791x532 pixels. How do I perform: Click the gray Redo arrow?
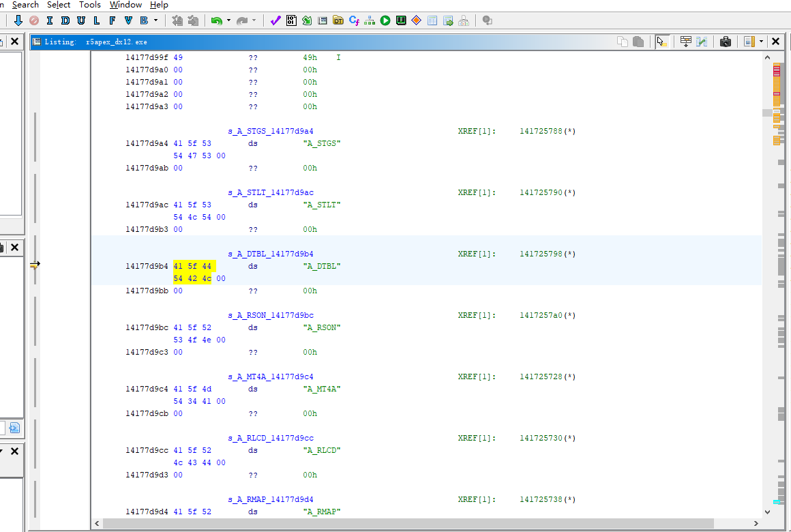[x=242, y=20]
